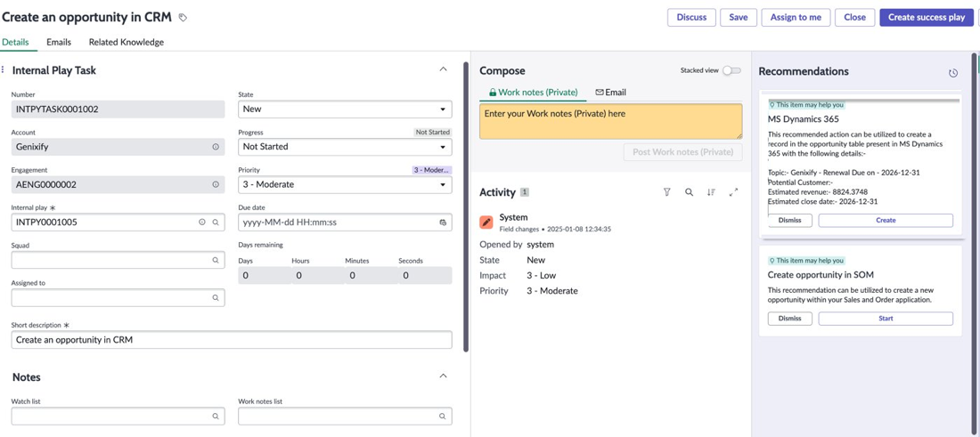The image size is (980, 437).
Task: Click Create on MS Dynamics 365 card
Action: click(886, 221)
